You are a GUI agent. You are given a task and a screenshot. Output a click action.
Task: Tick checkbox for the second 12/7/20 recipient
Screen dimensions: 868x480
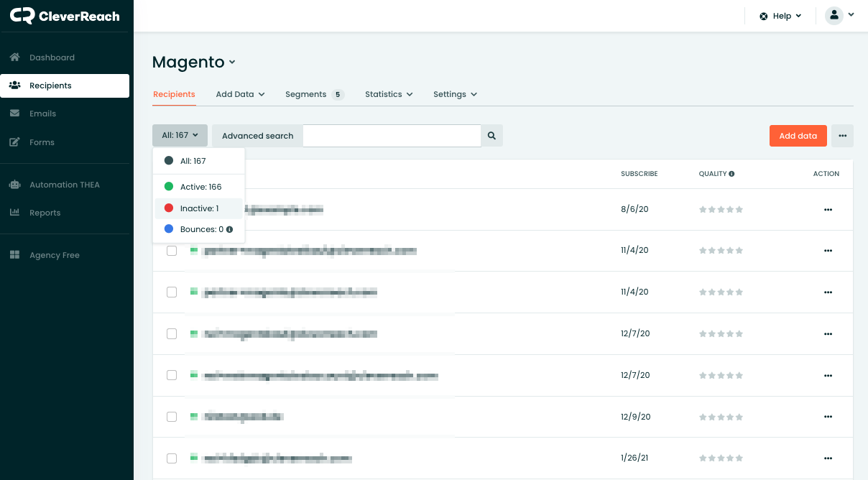pos(172,375)
